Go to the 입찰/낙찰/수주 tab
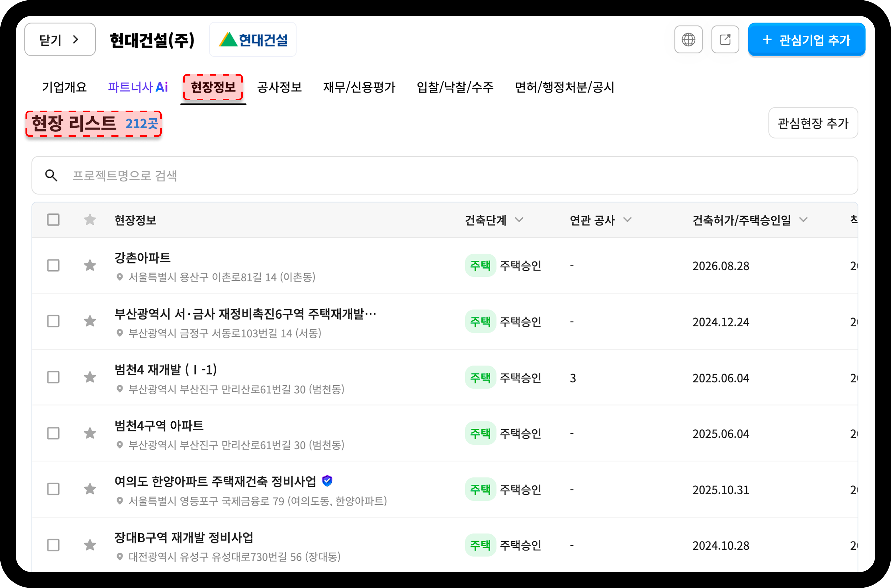Viewport: 891px width, 588px height. pyautogui.click(x=455, y=87)
